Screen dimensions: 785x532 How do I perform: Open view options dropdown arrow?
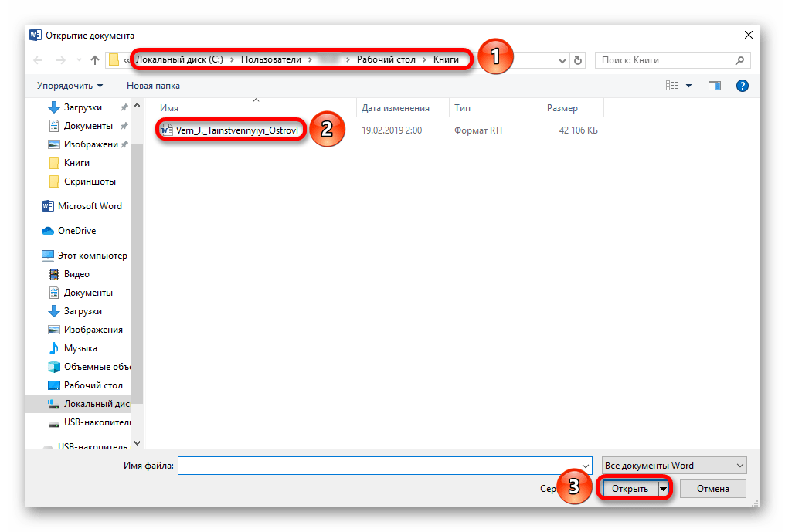689,86
